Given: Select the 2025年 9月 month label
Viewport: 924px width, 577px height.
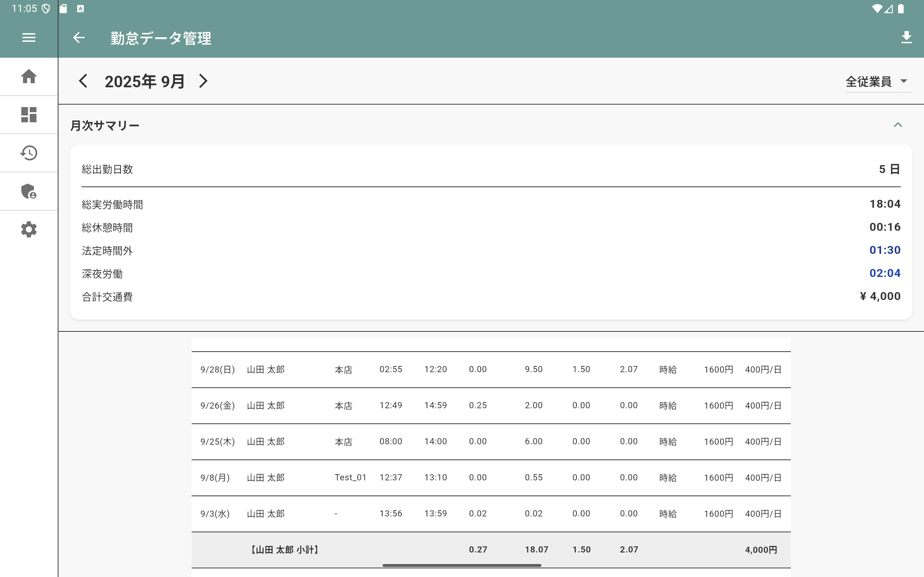Looking at the screenshot, I should click(144, 80).
